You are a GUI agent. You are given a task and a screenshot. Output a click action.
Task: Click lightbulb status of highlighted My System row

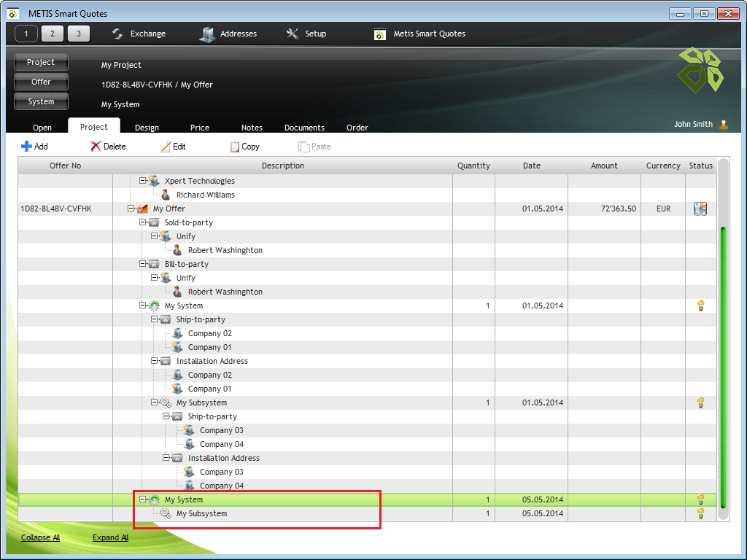tap(700, 499)
